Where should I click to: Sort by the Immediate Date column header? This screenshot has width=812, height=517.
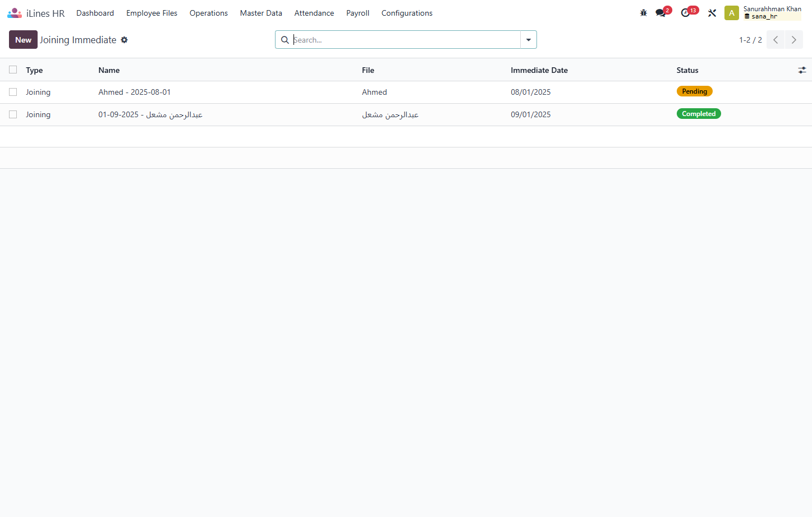point(539,70)
